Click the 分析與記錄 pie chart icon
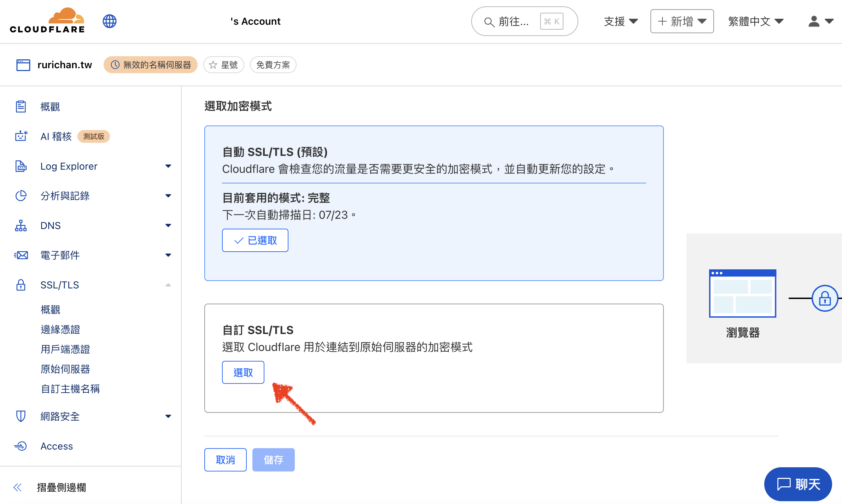 tap(21, 196)
